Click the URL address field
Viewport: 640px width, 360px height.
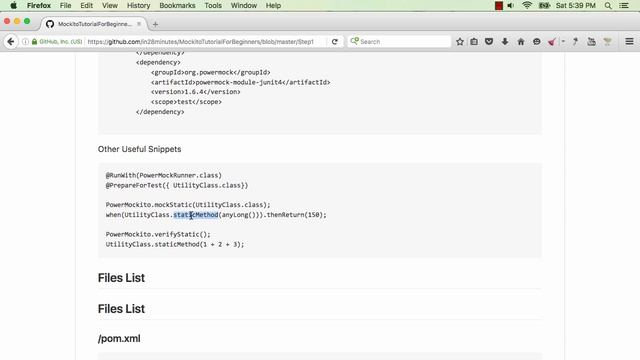coord(204,42)
